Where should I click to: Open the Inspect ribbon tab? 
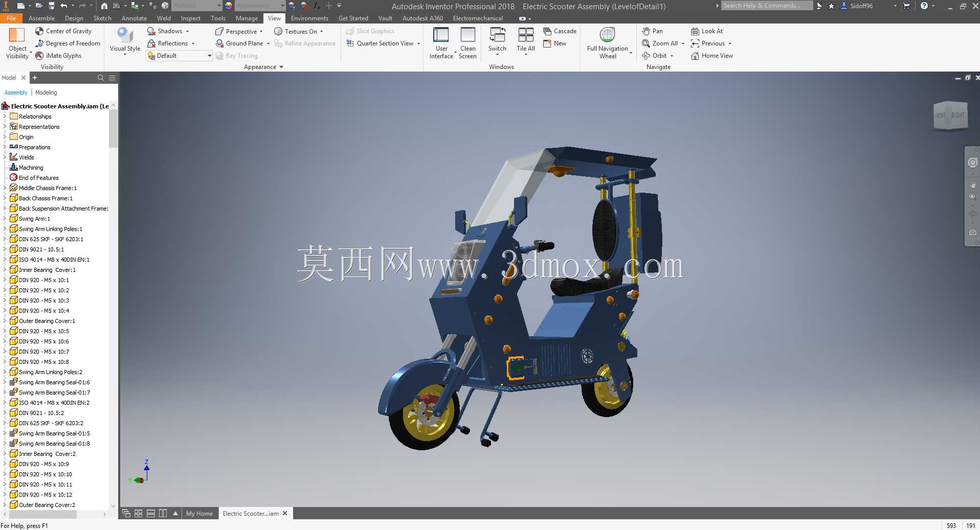click(190, 18)
